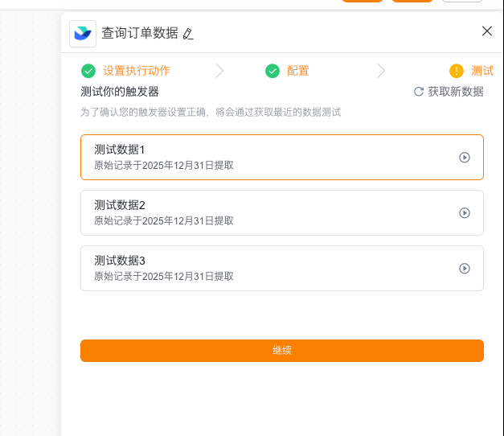
Task: Click the green checkmark beside 设置执行动作
Action: [x=88, y=71]
